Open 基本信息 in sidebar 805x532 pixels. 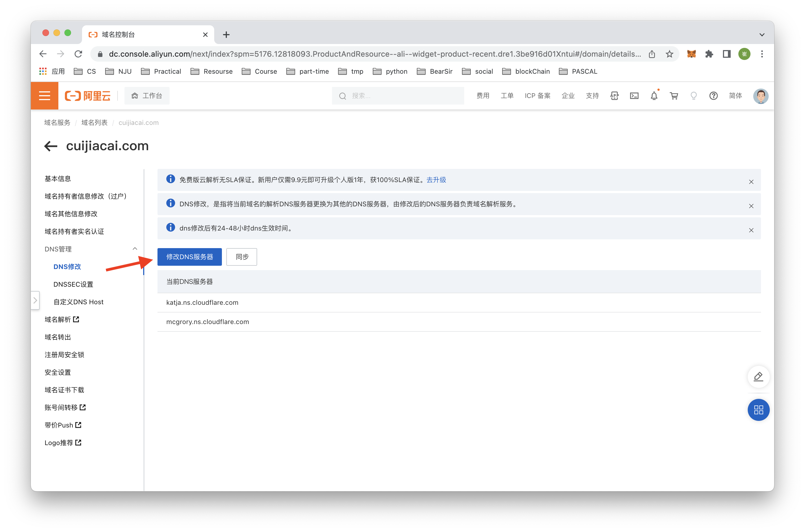(x=58, y=179)
